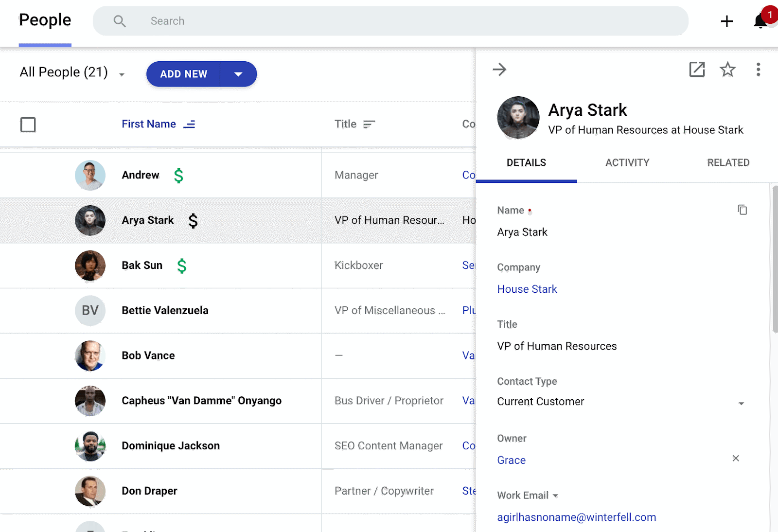Copy the Name field value

[x=742, y=210]
